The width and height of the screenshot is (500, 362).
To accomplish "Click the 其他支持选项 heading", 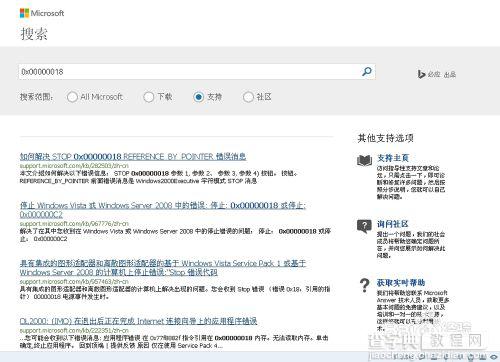I will (x=385, y=138).
